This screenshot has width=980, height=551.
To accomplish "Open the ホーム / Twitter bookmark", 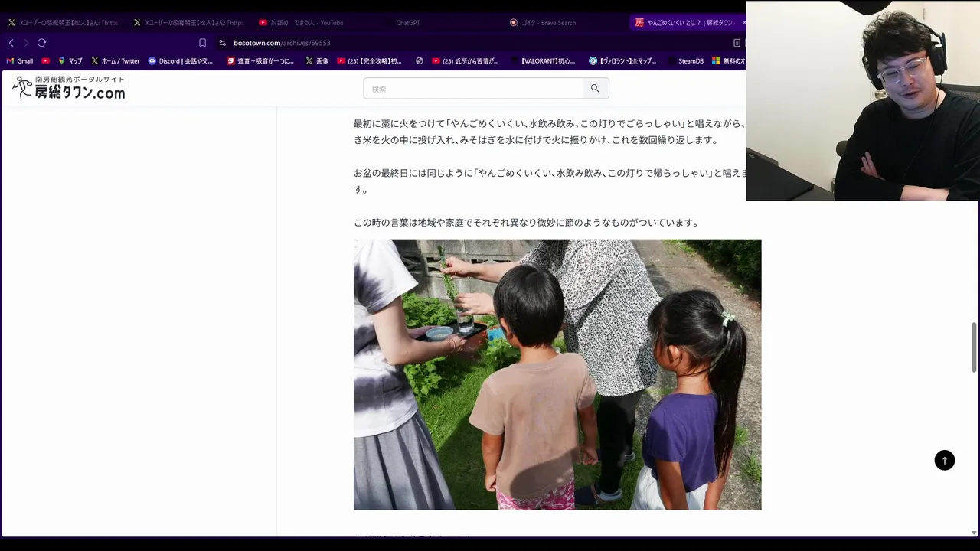I will [x=116, y=60].
